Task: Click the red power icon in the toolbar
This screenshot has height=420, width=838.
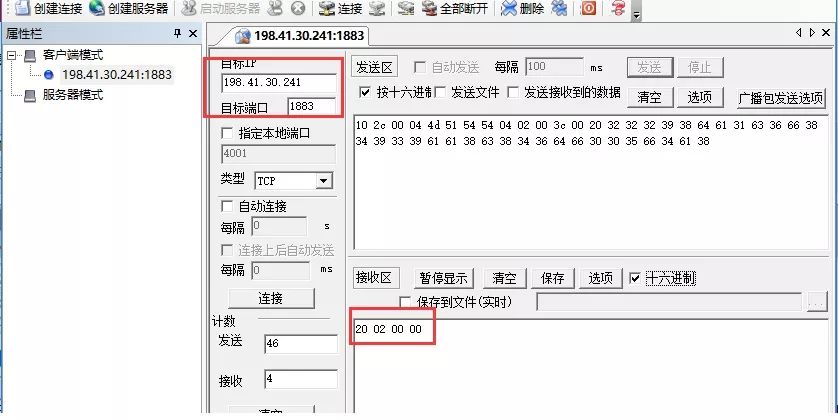Action: tap(589, 8)
